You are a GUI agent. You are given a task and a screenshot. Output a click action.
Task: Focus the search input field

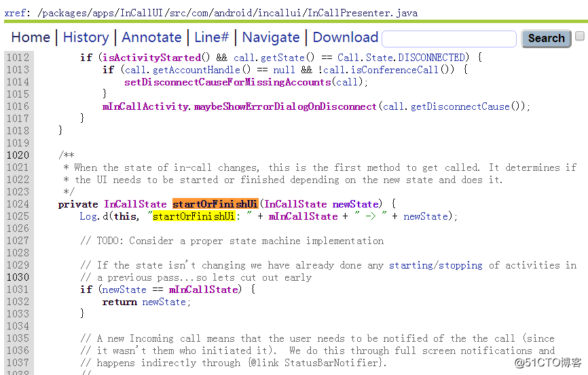pyautogui.click(x=449, y=39)
